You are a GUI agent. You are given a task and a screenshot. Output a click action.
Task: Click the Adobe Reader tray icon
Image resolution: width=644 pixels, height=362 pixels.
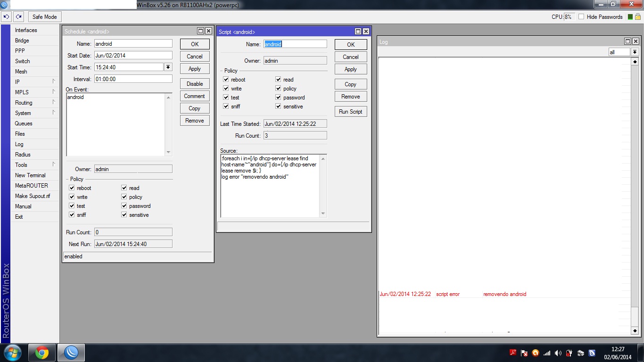(513, 353)
